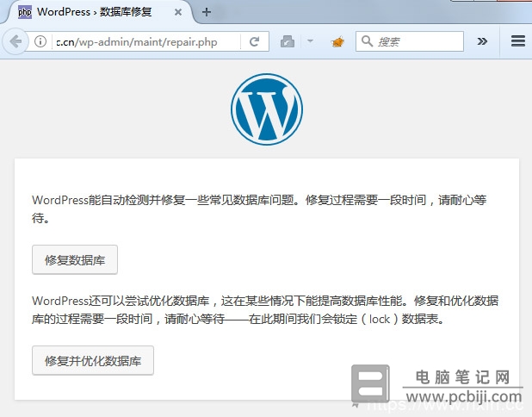Click the WordPress logo
The image size is (532, 417).
click(267, 109)
